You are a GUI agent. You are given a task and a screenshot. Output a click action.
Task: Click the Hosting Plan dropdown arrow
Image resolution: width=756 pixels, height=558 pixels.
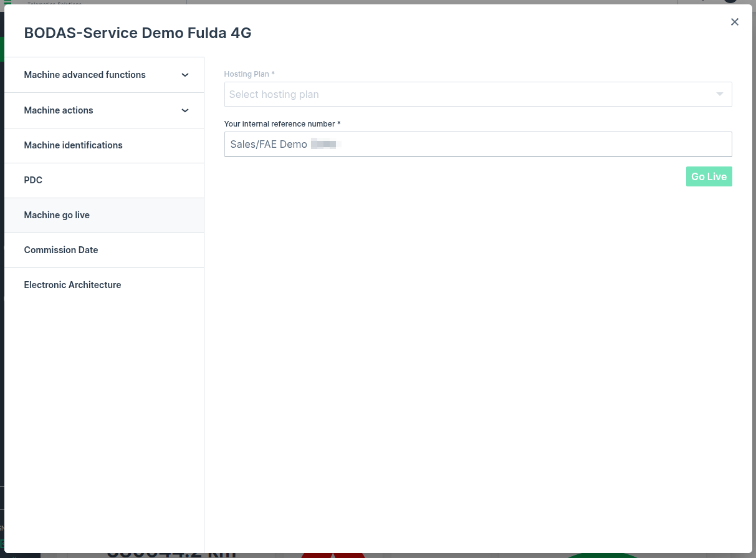[x=720, y=94]
